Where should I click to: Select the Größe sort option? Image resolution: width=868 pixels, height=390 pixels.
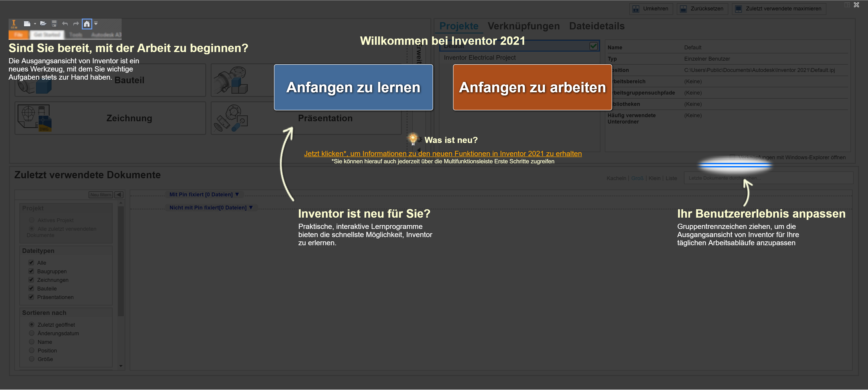point(32,359)
